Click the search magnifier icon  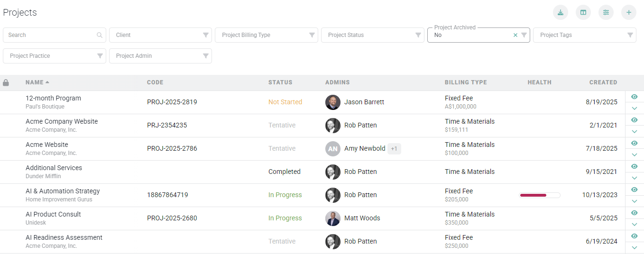pyautogui.click(x=100, y=35)
